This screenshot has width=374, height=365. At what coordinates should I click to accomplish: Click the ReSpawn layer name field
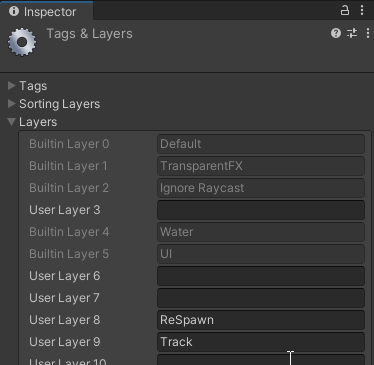tap(261, 320)
